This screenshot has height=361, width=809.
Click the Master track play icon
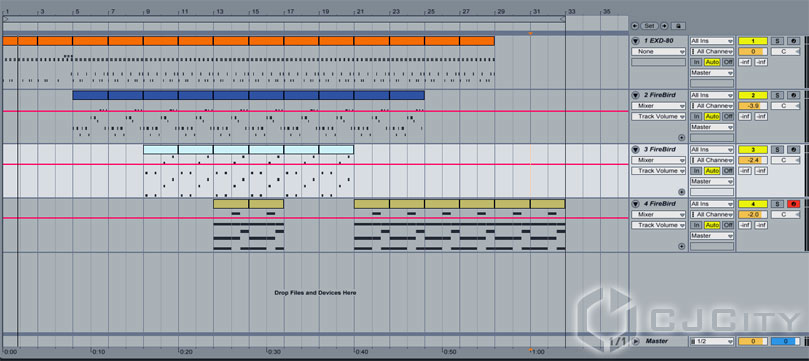636,341
